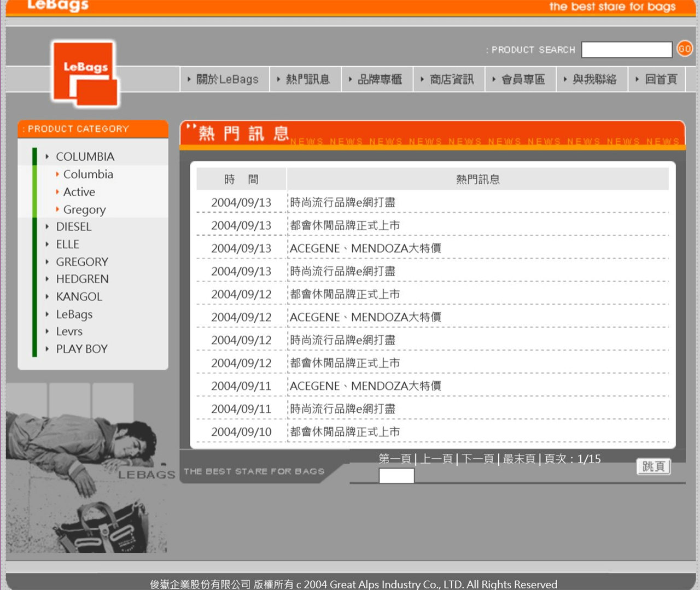Open the GREGORY brand category
The image size is (700, 590).
coord(82,262)
